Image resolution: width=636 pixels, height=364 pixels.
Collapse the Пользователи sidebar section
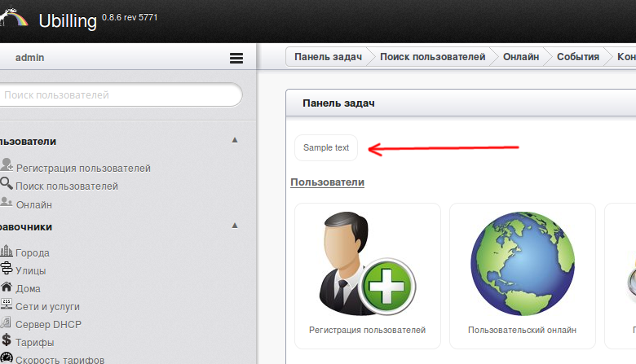235,140
